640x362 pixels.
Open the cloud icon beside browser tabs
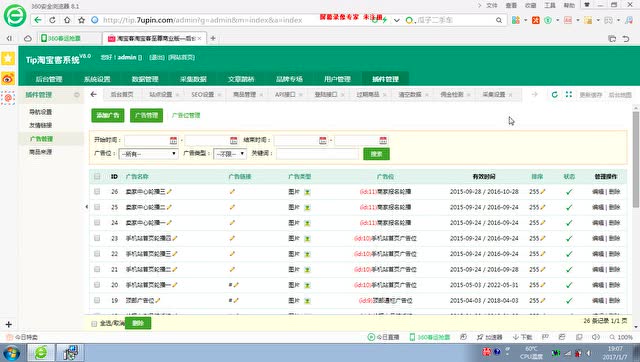point(28,38)
